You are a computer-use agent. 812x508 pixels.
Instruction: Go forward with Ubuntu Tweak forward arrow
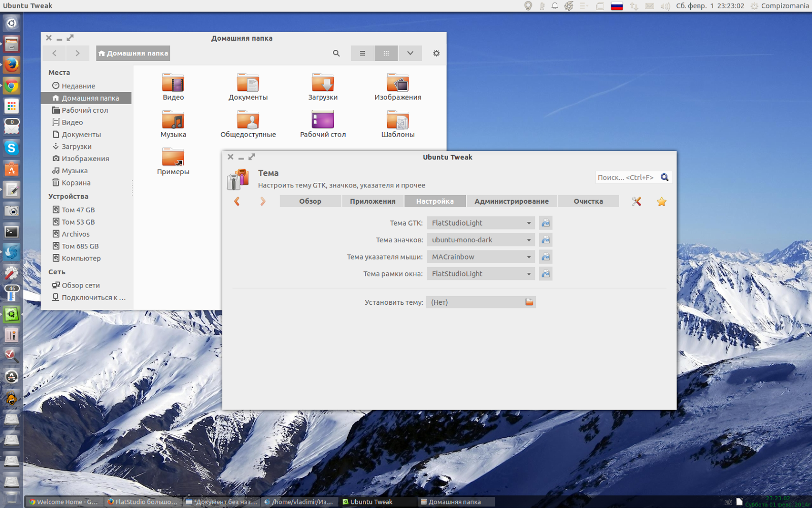(262, 201)
